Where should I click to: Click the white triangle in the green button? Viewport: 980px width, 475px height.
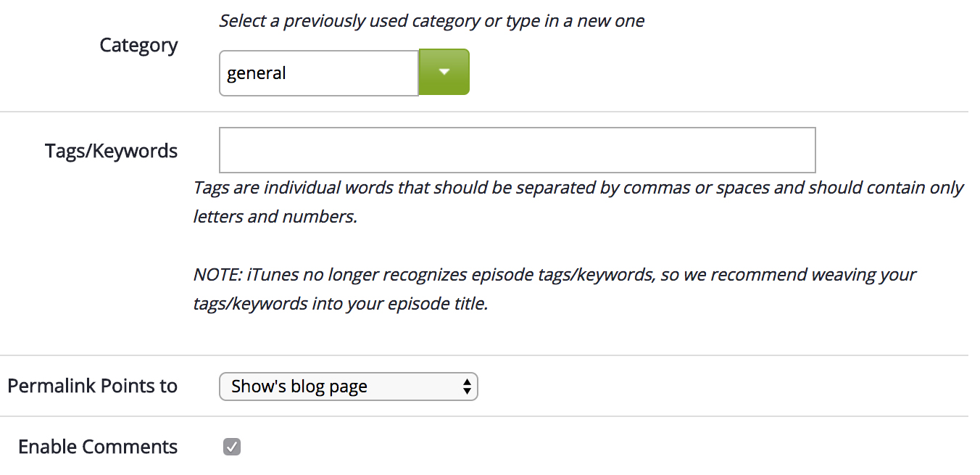(x=444, y=72)
